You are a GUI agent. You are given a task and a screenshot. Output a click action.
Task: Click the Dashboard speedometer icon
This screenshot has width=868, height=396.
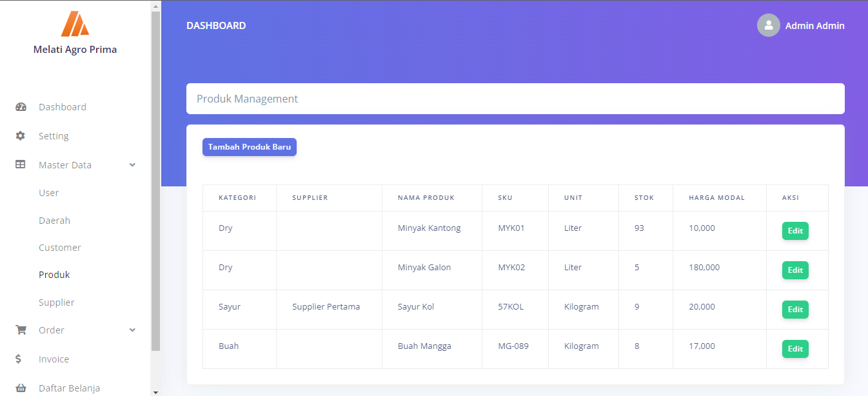coord(21,107)
